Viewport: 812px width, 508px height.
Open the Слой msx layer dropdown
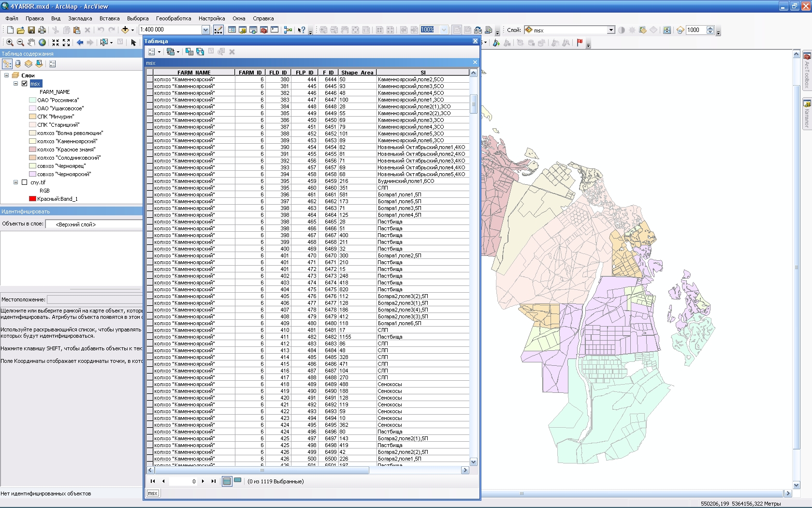point(611,30)
